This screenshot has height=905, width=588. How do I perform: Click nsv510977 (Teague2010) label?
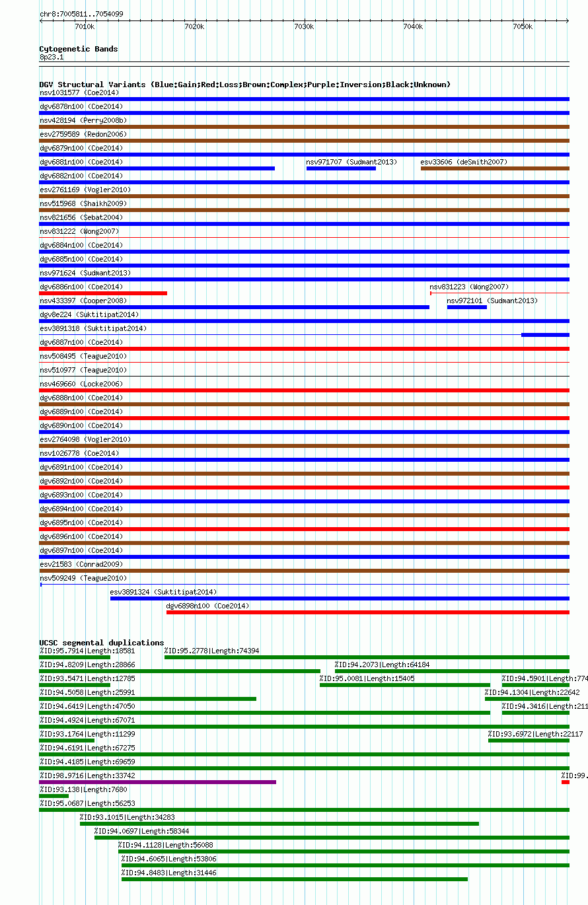point(83,370)
